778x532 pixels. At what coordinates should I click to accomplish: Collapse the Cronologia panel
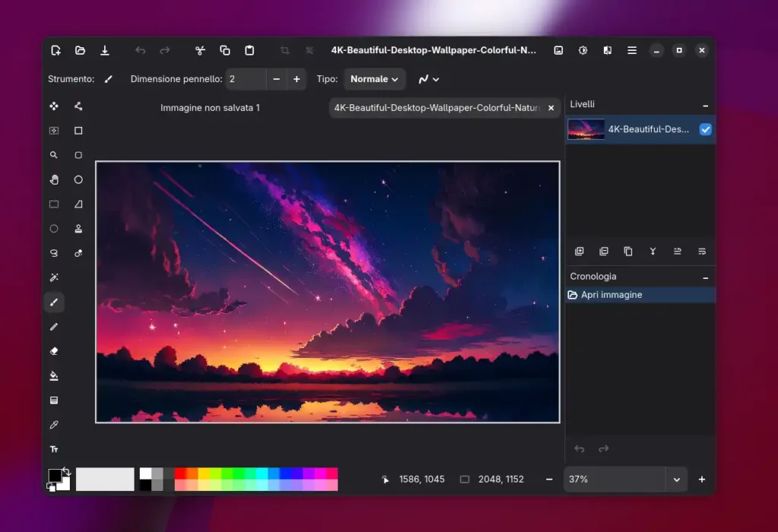pos(705,277)
